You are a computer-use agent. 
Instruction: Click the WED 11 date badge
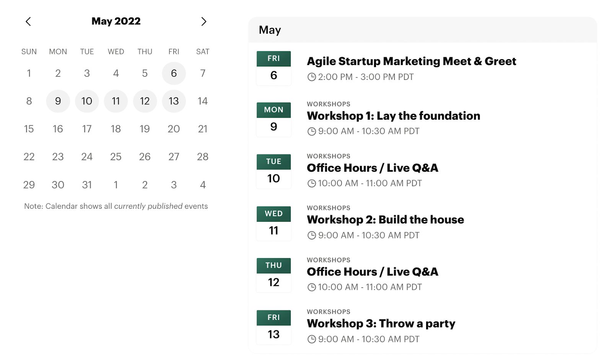pyautogui.click(x=273, y=223)
